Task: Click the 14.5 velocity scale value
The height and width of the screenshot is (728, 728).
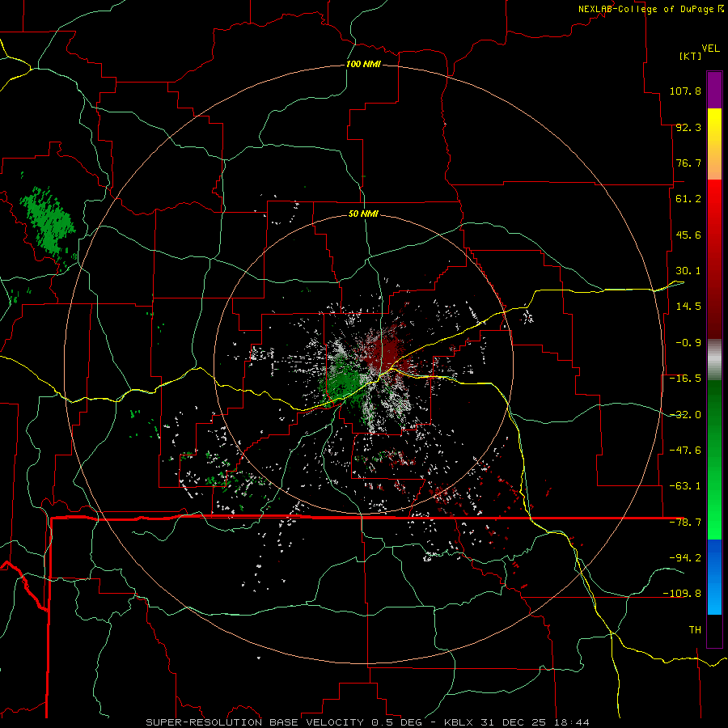Action: [x=688, y=307]
